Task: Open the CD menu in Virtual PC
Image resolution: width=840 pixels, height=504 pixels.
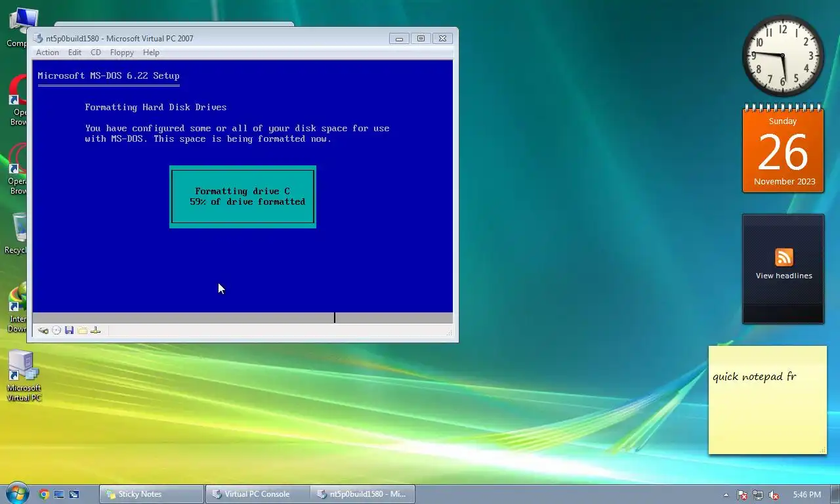Action: [96, 52]
